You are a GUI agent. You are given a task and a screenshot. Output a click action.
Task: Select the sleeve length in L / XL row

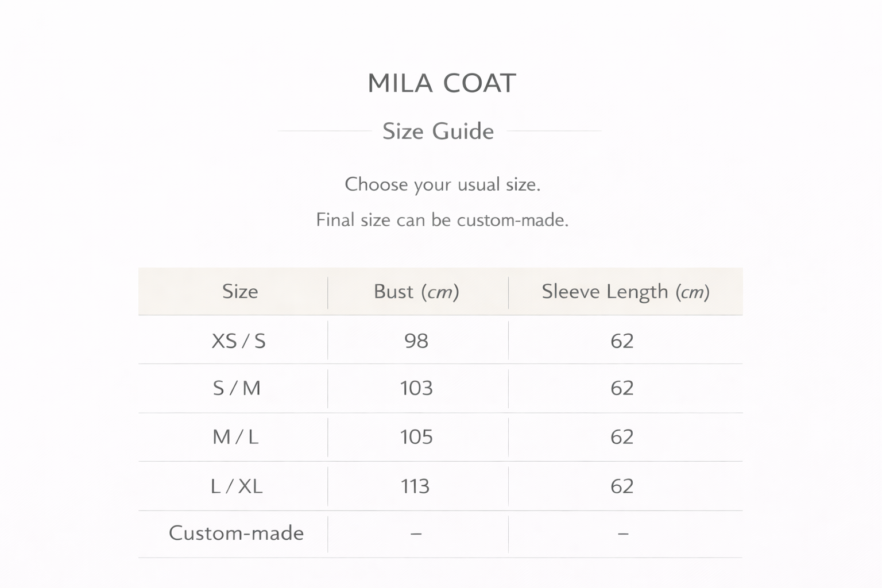tap(622, 486)
